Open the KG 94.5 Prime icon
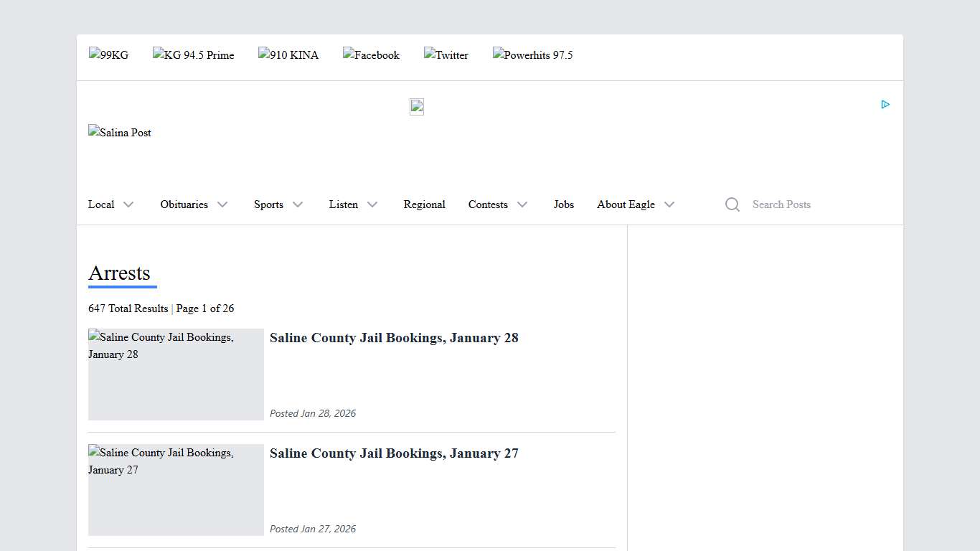Screen dimensions: 980x551 [x=193, y=55]
